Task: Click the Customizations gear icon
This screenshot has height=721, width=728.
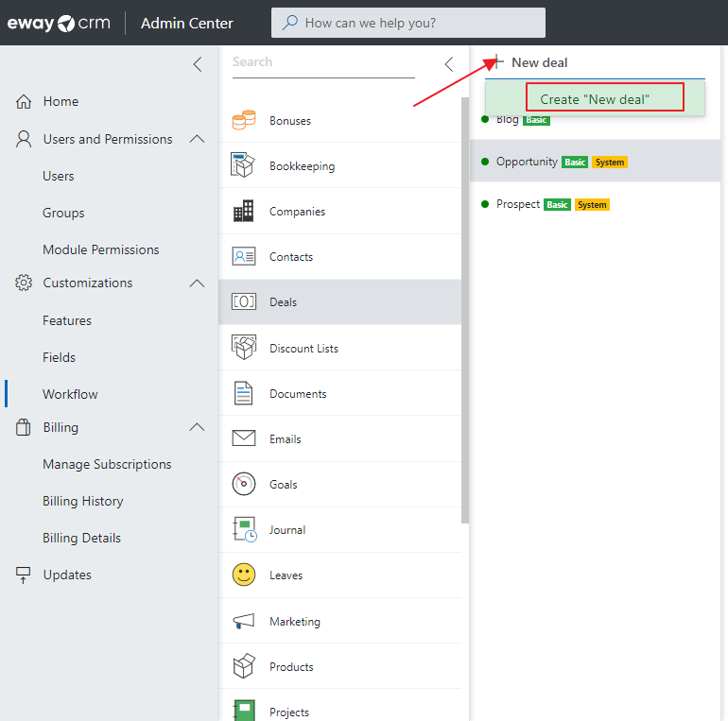Action: [x=24, y=283]
